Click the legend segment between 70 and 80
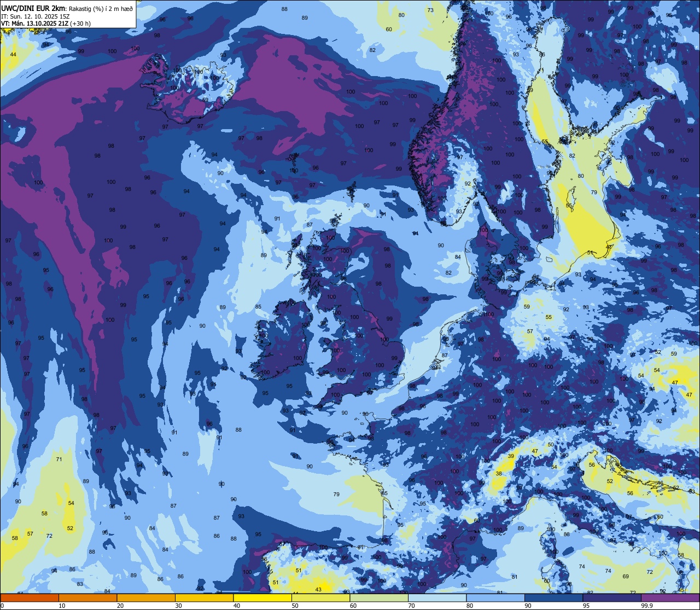700x610 pixels. point(437,597)
